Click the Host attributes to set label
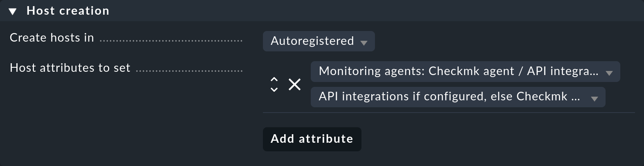 click(70, 68)
